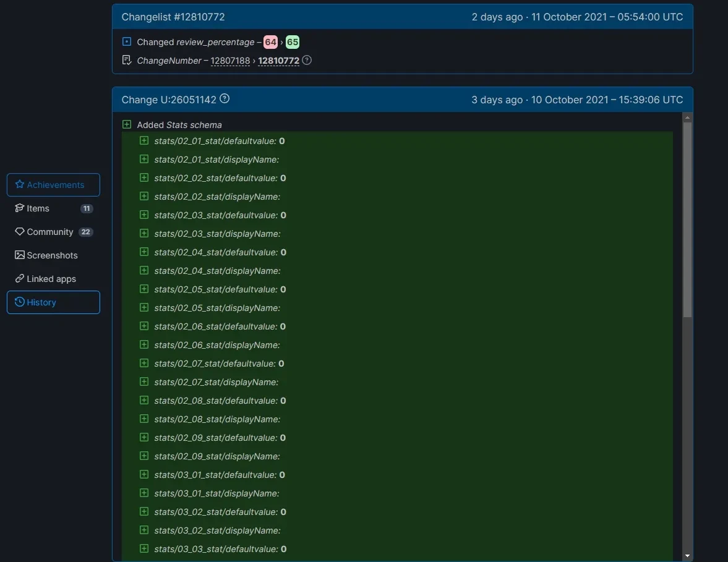Open the Screenshots section
Screen dimensions: 728x562
pos(52,255)
